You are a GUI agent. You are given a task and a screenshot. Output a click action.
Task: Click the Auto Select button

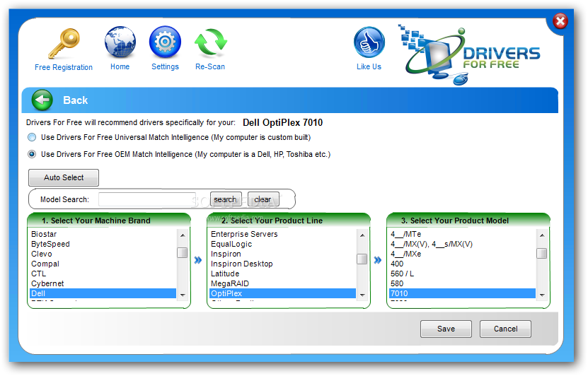click(x=64, y=177)
